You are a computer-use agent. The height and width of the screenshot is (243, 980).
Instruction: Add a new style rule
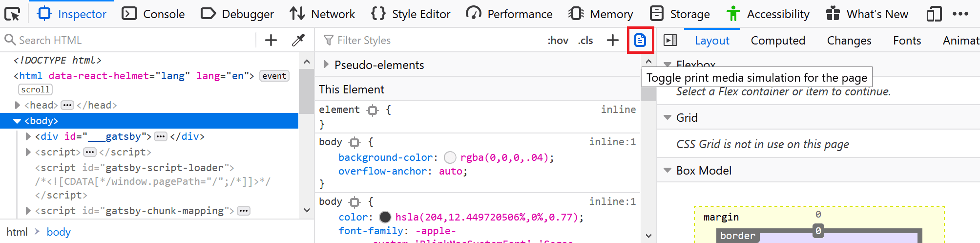click(x=612, y=40)
